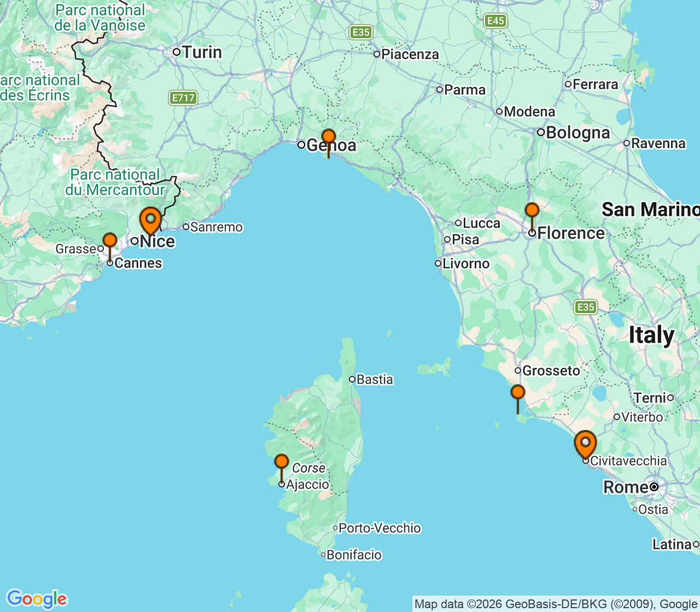The image size is (700, 612).
Task: Click the Grasse town label
Action: [x=75, y=249]
